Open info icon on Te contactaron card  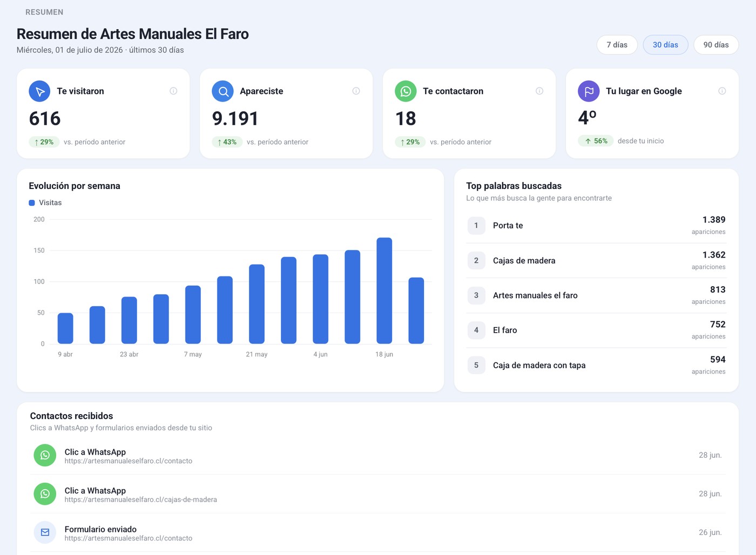(539, 91)
